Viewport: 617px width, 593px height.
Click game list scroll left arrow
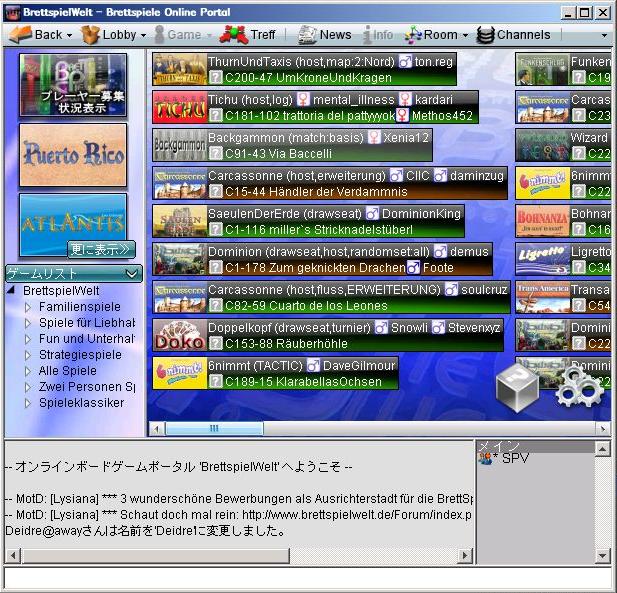click(x=157, y=429)
